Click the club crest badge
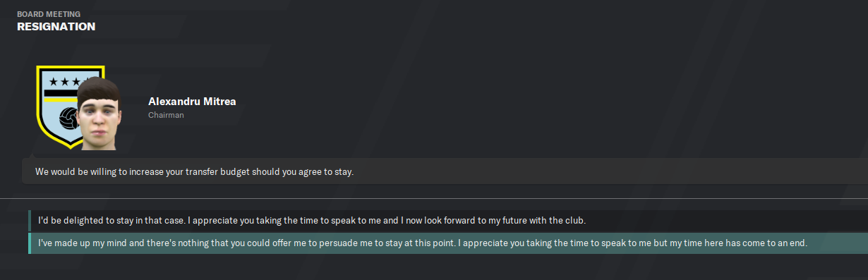 click(70, 107)
